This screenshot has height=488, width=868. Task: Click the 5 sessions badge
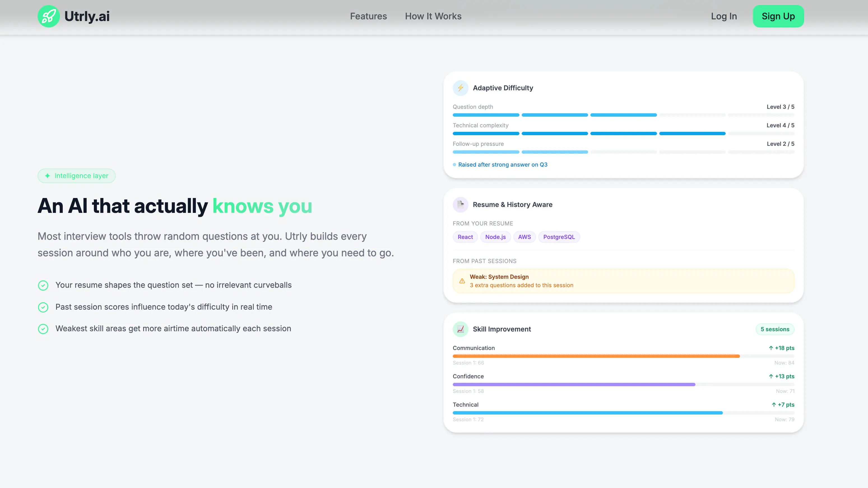coord(775,329)
